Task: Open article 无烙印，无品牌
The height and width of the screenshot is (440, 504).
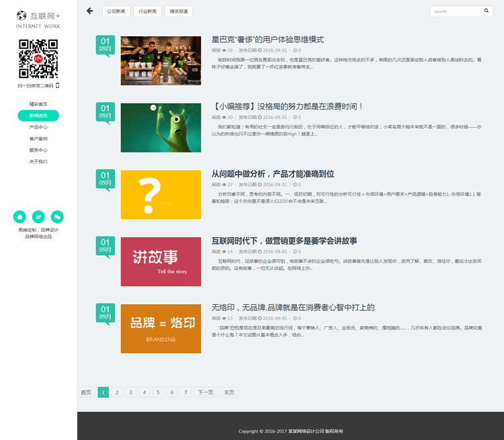Action: 293,308
